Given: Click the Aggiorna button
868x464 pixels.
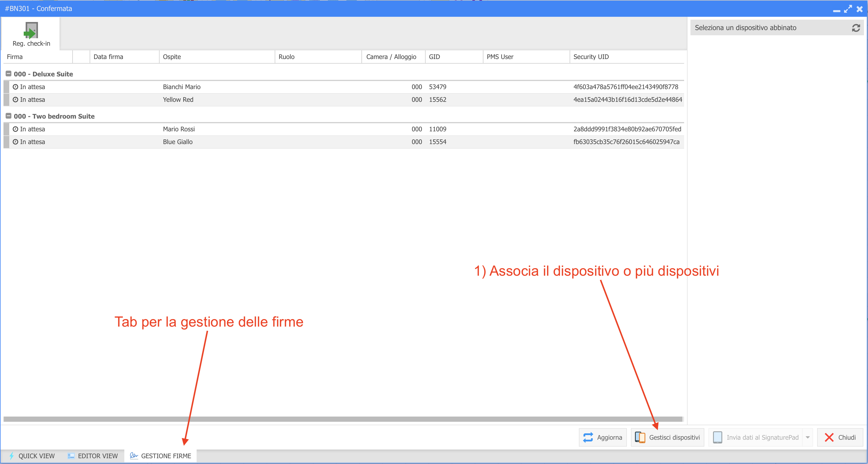Looking at the screenshot, I should tap(603, 437).
